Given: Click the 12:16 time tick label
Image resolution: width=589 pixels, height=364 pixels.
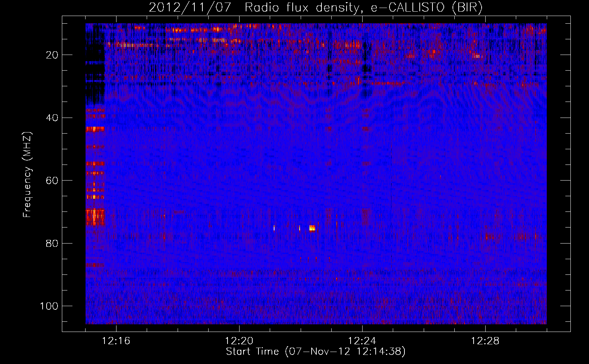Looking at the screenshot, I should point(116,341).
